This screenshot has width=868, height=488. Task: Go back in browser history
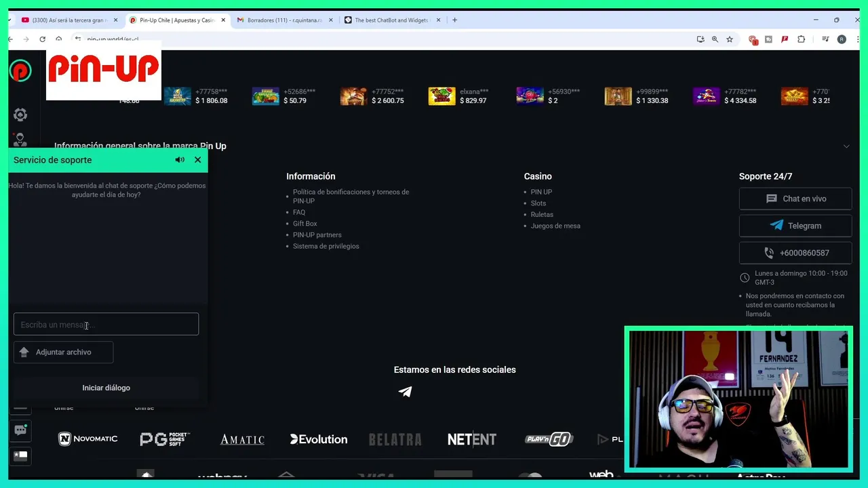tap(10, 39)
